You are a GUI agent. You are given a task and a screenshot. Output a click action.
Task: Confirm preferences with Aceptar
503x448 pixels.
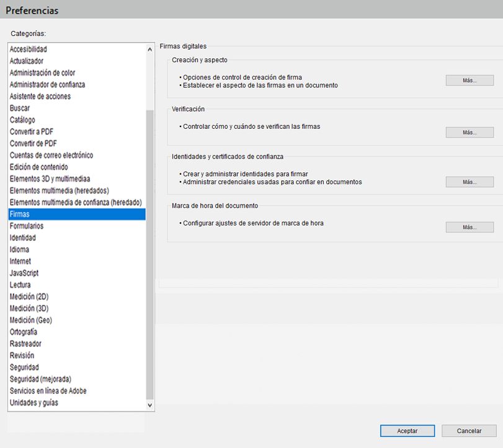tap(407, 431)
